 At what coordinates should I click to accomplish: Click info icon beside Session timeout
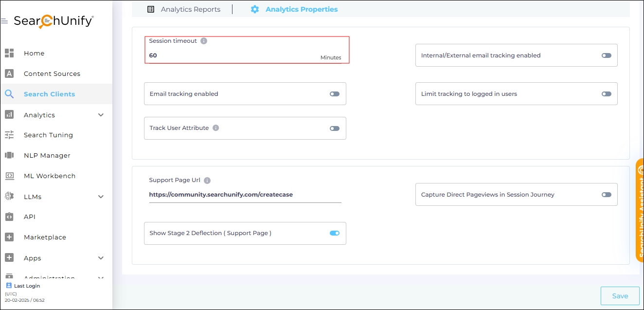coord(204,41)
